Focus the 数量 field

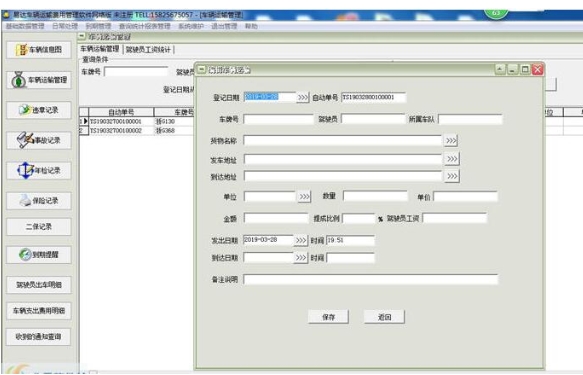[x=375, y=196]
